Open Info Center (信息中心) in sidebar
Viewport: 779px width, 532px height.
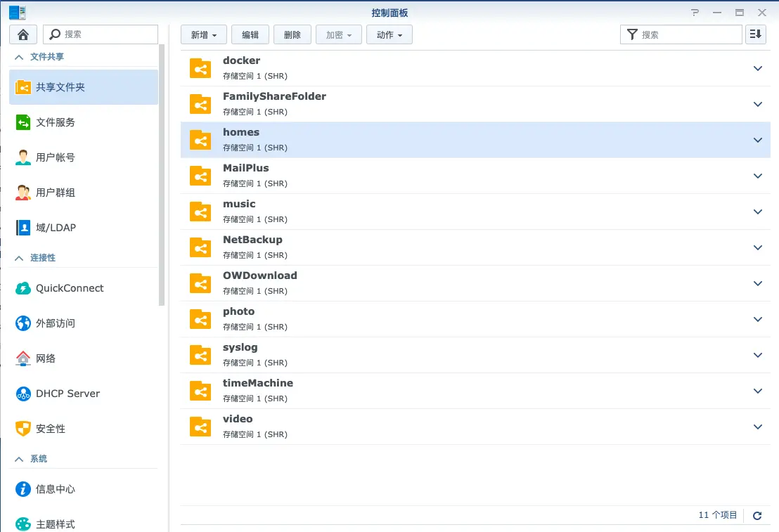(84, 489)
